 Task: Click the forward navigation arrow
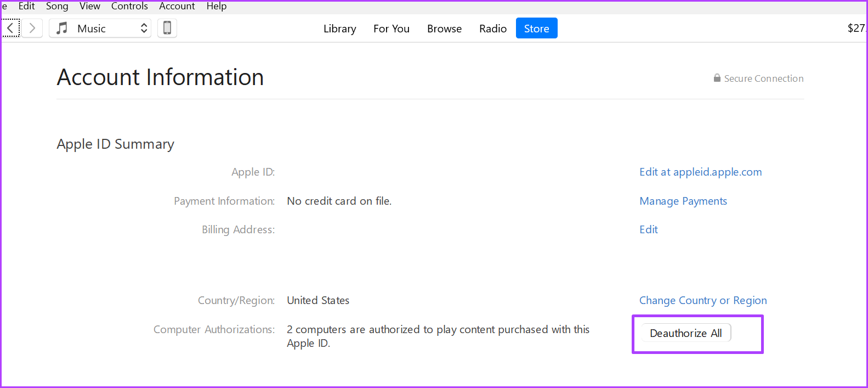[32, 28]
